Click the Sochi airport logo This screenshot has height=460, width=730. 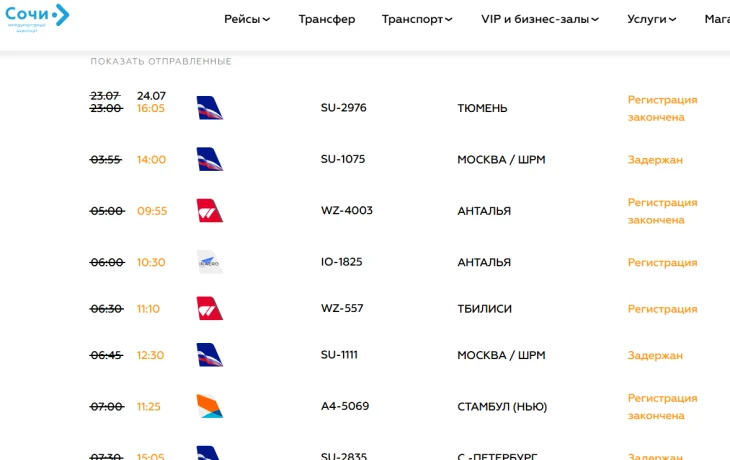point(37,18)
